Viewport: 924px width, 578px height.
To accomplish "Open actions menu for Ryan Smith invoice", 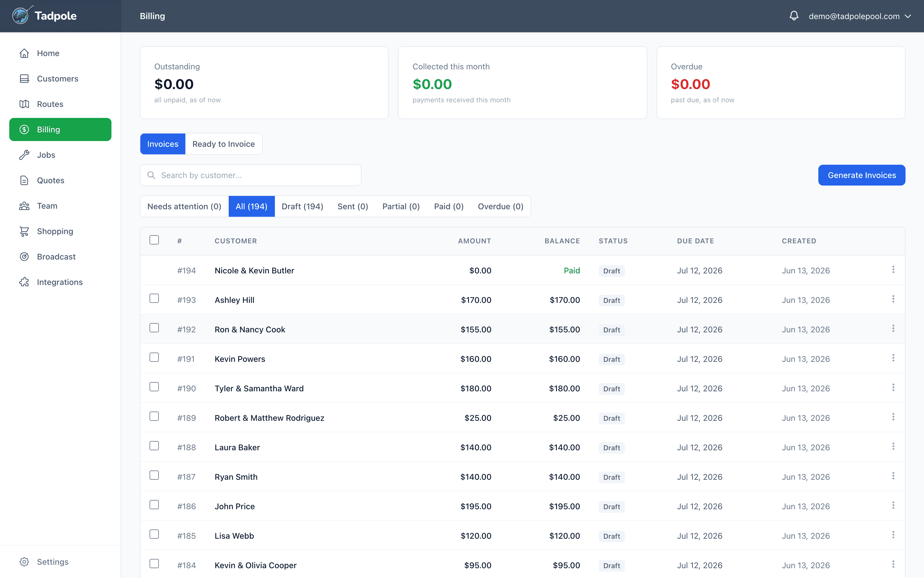I will tap(893, 476).
